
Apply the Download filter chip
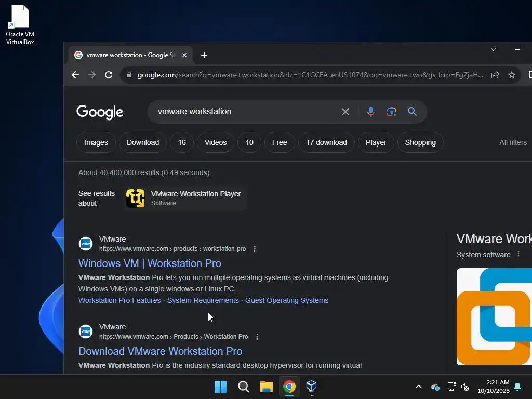click(x=143, y=142)
